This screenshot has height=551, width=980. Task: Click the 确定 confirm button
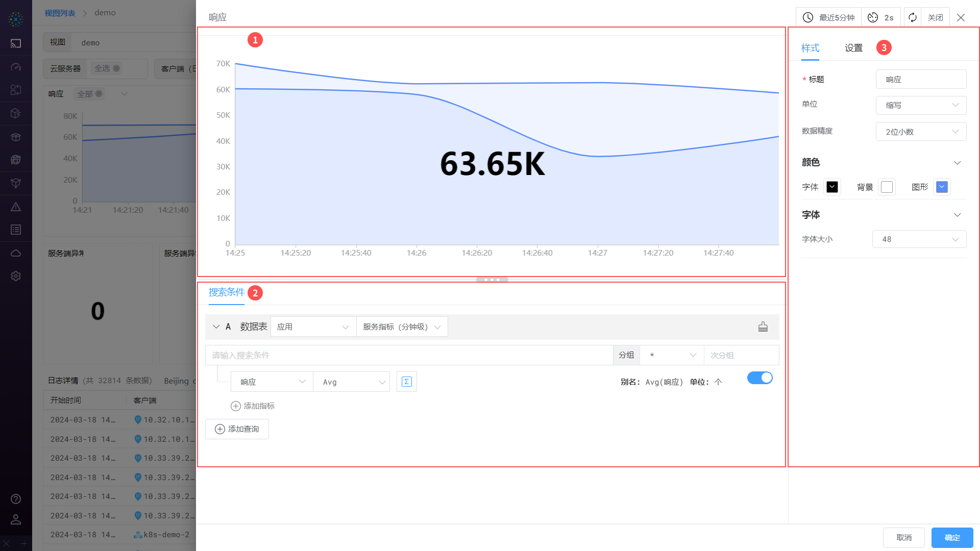951,538
